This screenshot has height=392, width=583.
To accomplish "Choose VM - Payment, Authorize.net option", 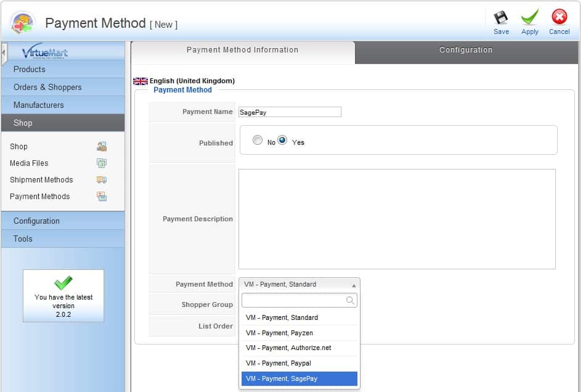I will (300, 348).
